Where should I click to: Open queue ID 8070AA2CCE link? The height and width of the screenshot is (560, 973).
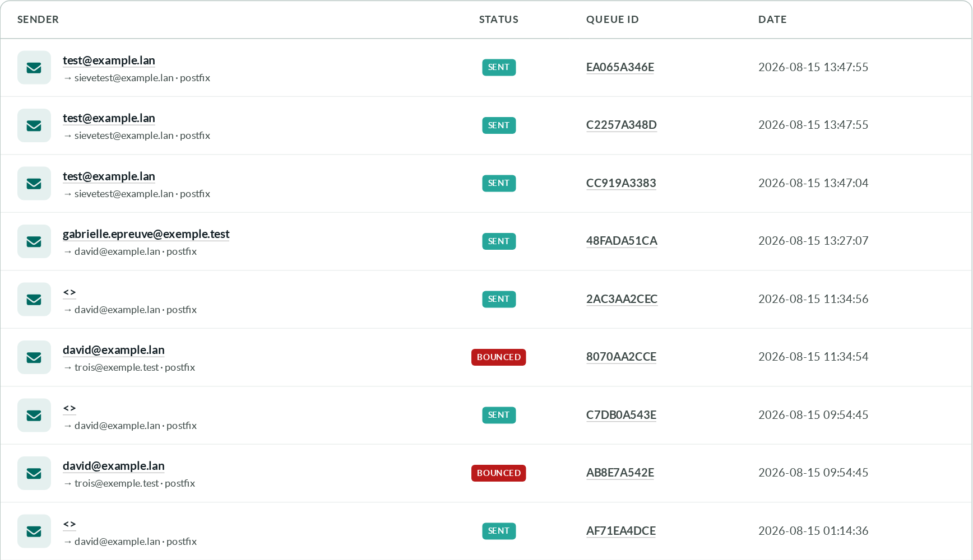[621, 357]
